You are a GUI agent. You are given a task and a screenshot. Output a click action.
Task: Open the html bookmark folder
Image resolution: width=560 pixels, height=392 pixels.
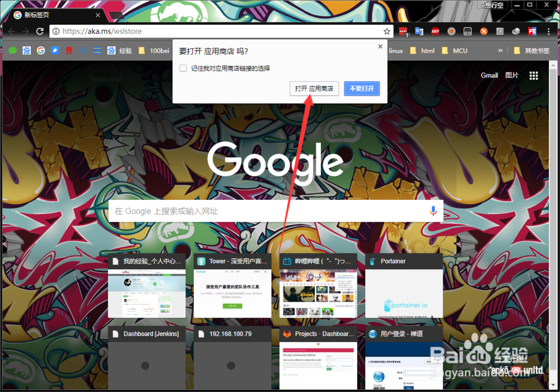point(422,51)
